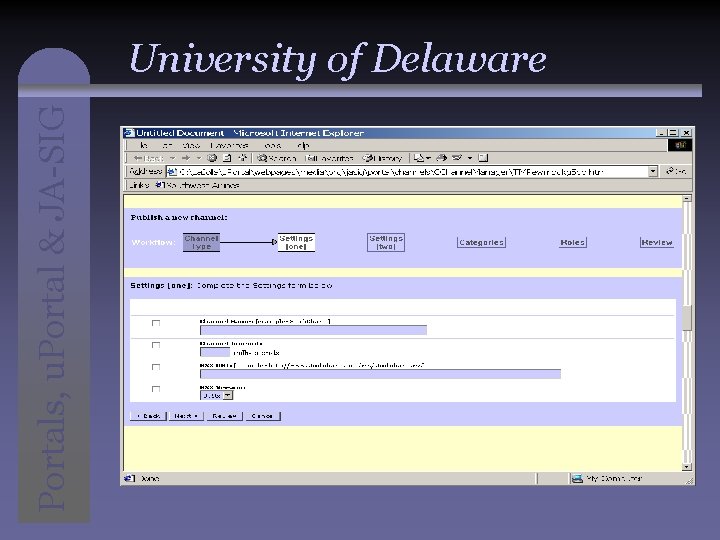Click the page scrollbar up arrow
Viewport: 720px width, 540px height.
click(x=687, y=198)
